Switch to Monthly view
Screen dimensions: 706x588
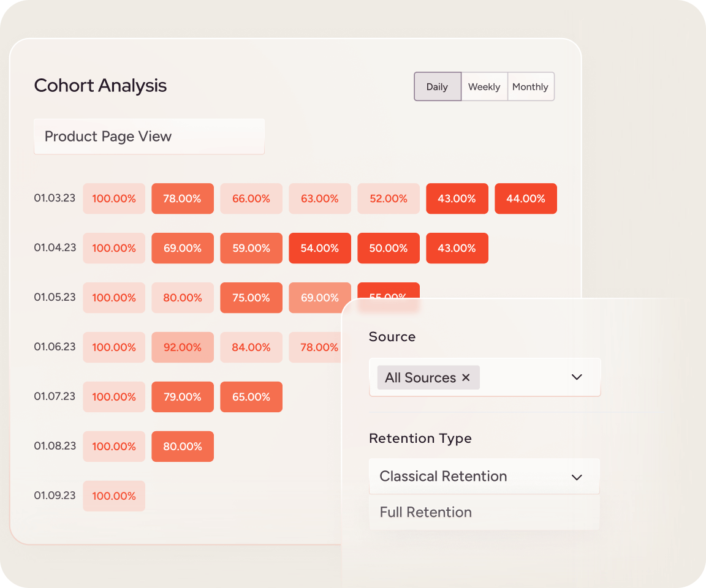pos(530,87)
